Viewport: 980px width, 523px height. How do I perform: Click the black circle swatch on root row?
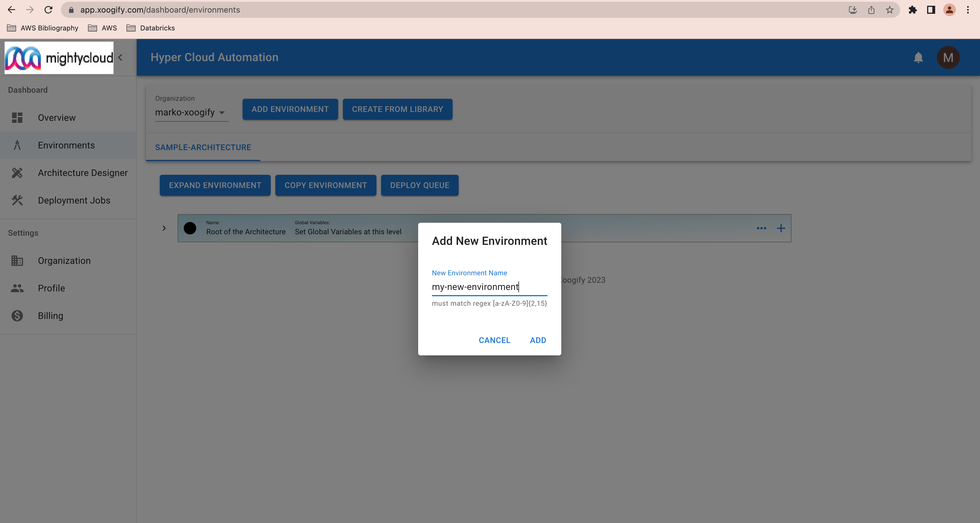click(190, 228)
